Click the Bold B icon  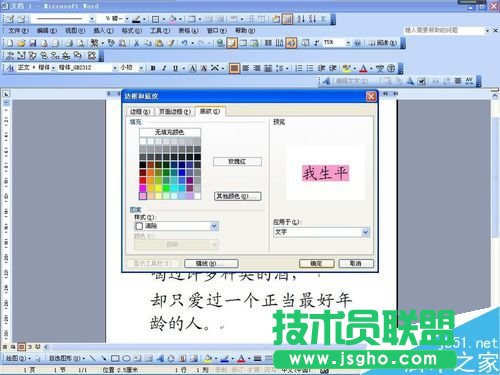[153, 68]
